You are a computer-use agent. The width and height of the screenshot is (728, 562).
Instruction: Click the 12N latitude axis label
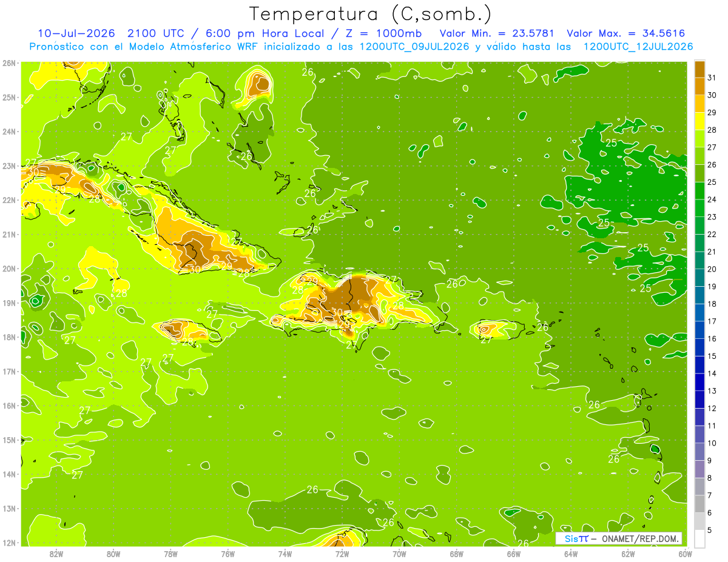point(9,543)
